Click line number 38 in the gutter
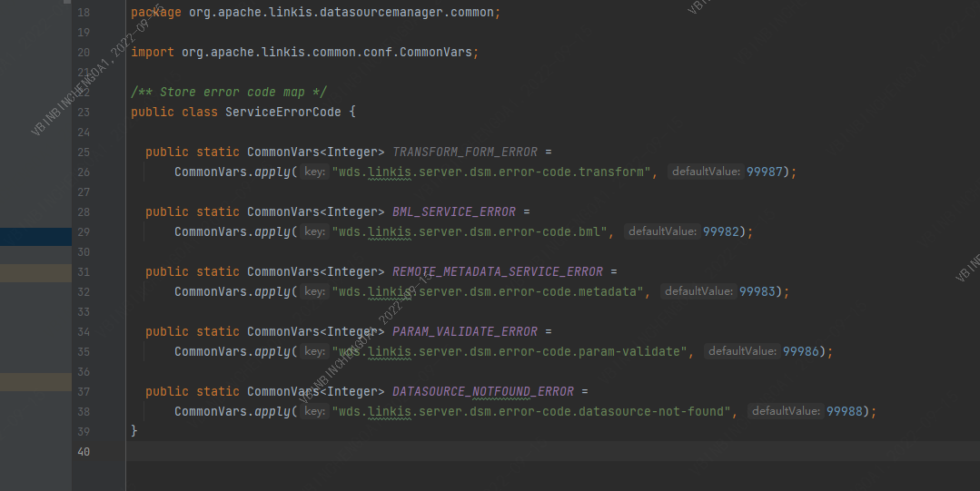The height and width of the screenshot is (491, 980). pyautogui.click(x=84, y=412)
